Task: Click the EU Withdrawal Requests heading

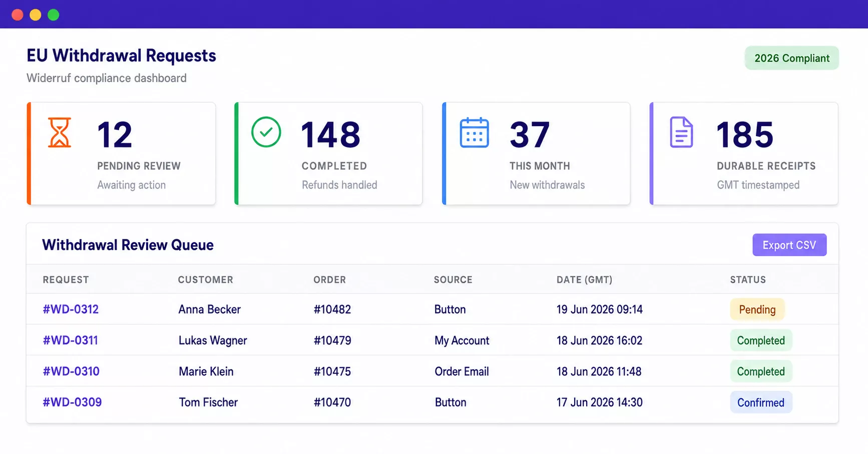Action: click(x=121, y=56)
